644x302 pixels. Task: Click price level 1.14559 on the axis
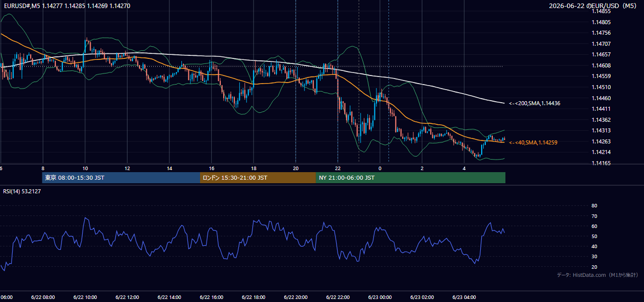tap(601, 76)
